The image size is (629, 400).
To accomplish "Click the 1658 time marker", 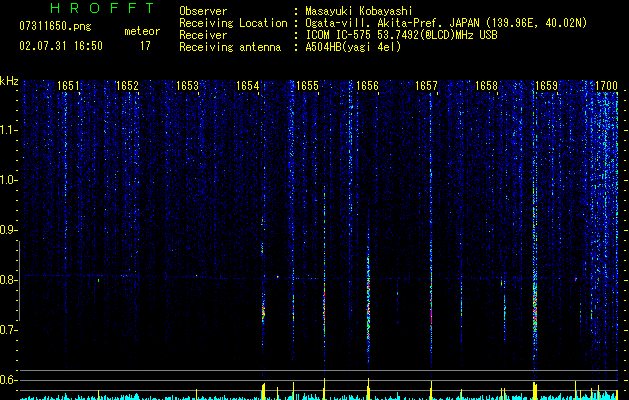I will click(486, 86).
